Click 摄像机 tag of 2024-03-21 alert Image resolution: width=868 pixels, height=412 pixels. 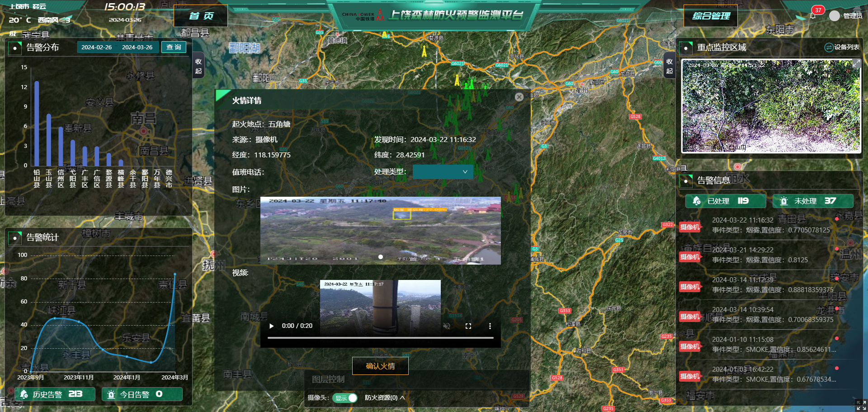coord(690,257)
